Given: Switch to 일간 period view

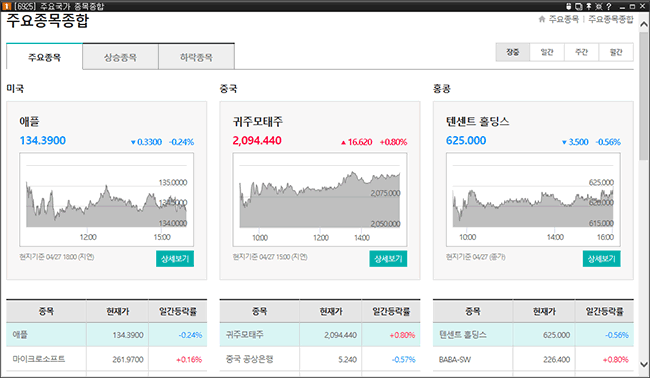Looking at the screenshot, I should click(547, 52).
